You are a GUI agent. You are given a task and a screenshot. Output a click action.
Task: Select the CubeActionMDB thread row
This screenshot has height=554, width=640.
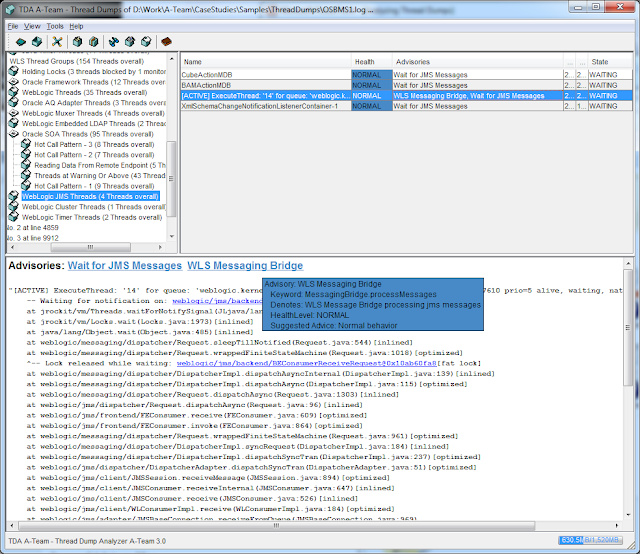[x=407, y=75]
